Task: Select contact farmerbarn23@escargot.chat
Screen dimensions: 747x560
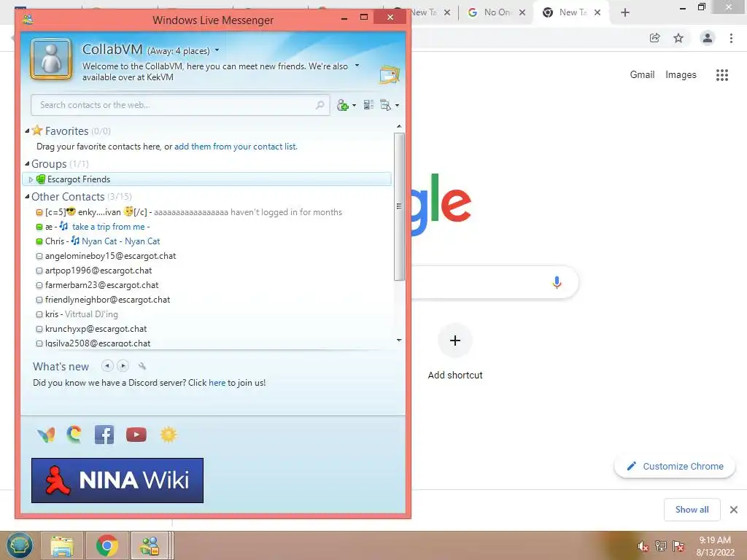Action: [101, 285]
